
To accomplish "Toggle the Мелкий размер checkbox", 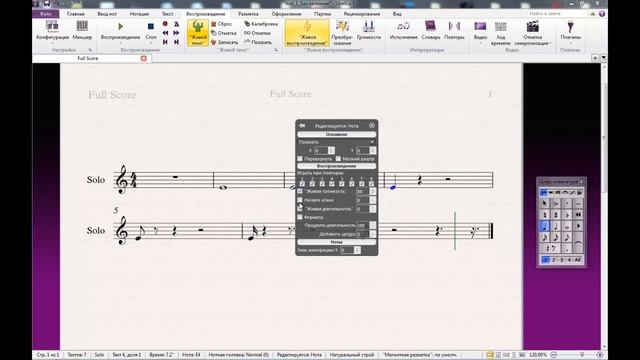I will tap(338, 158).
